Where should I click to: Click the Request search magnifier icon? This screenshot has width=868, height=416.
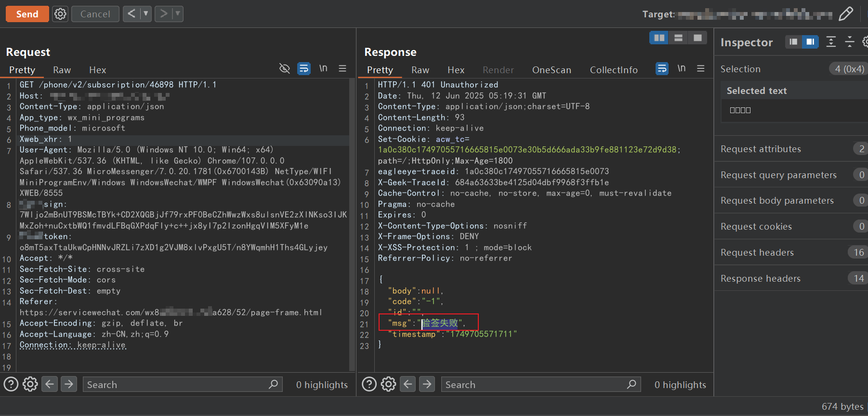[273, 384]
